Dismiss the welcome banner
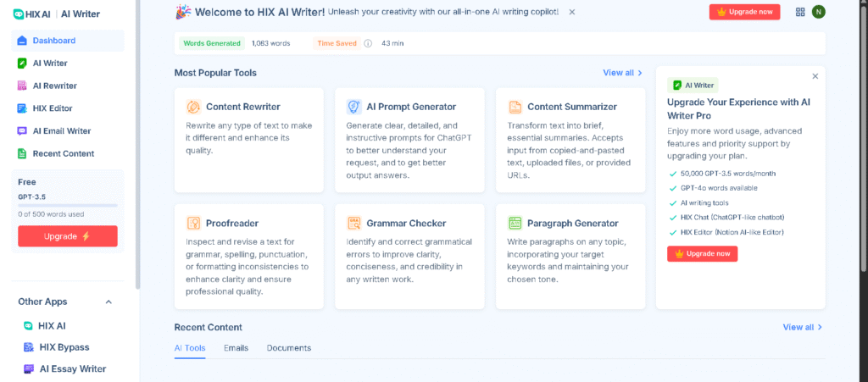This screenshot has height=382, width=868. [x=572, y=12]
